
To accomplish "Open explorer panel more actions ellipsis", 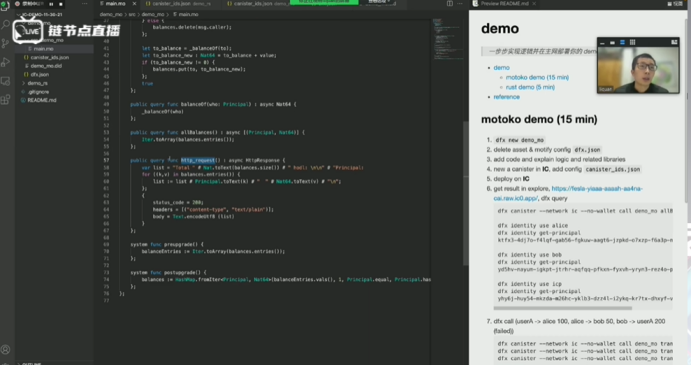I will (84, 4).
